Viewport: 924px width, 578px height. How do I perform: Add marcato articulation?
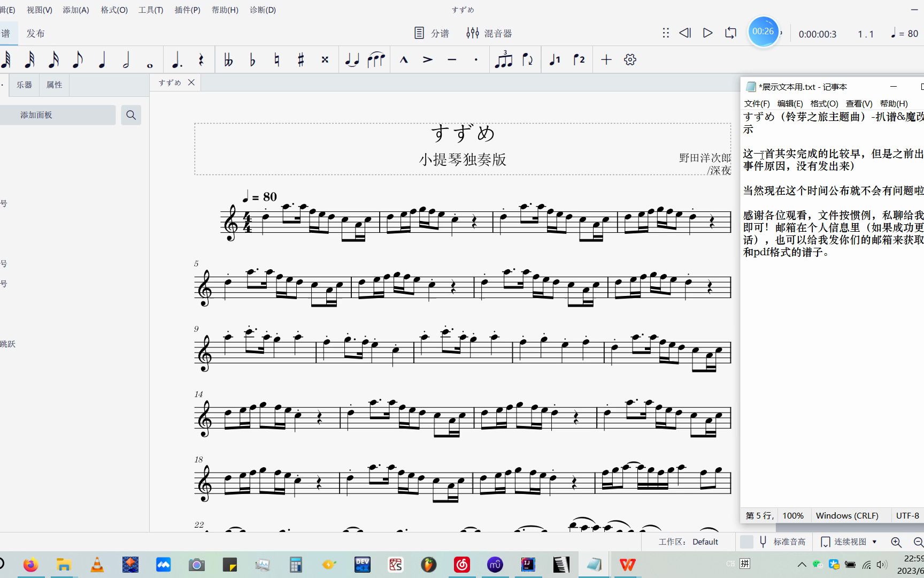coord(404,60)
